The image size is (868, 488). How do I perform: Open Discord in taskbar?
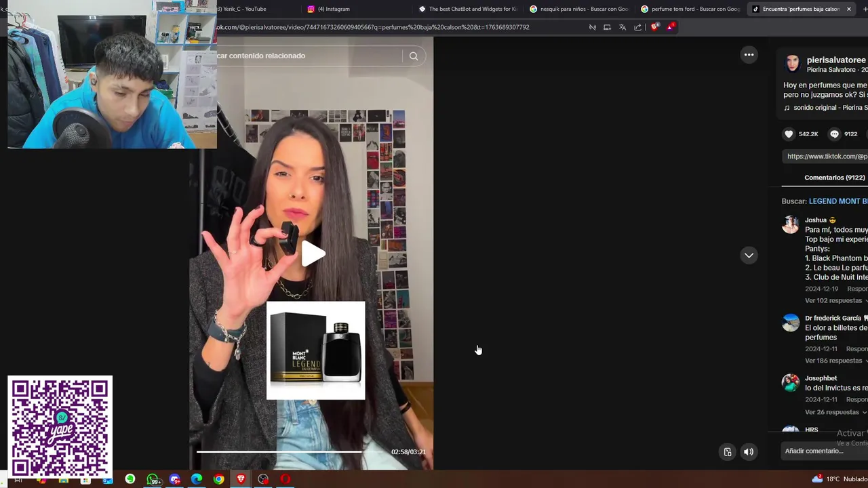pos(175,480)
